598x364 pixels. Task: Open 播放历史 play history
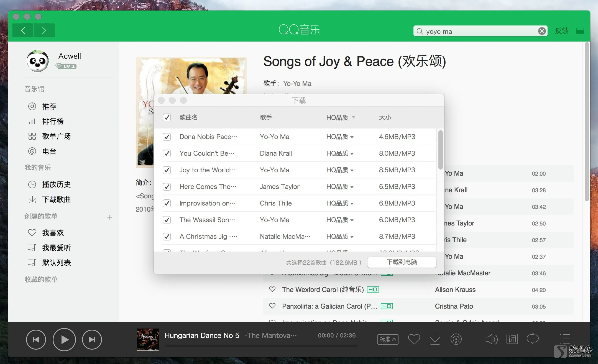click(56, 184)
